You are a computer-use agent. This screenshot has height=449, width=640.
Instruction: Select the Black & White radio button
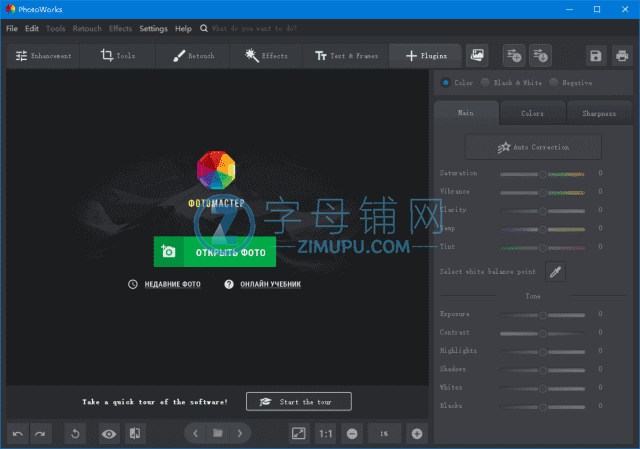(485, 82)
